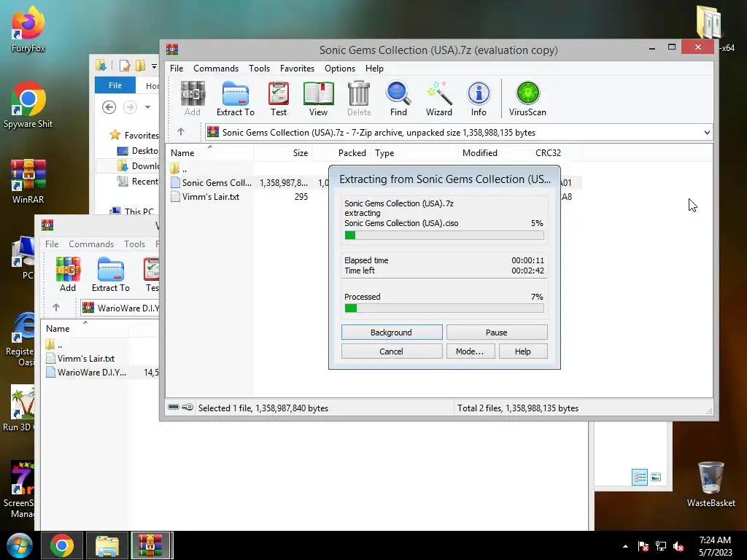The image size is (747, 560).
Task: Go back in File Explorer window
Action: click(x=109, y=107)
